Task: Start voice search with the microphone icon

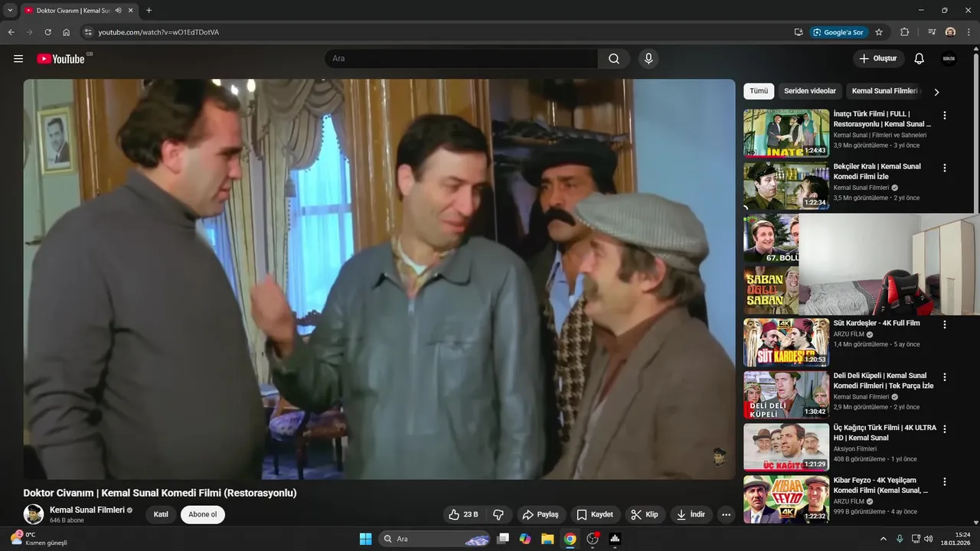Action: [648, 59]
